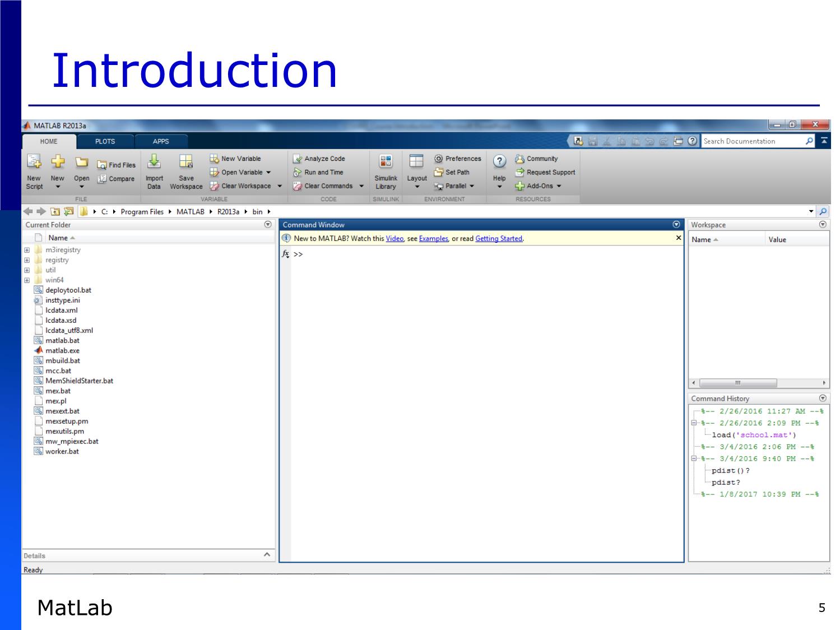Open Preferences

point(458,159)
